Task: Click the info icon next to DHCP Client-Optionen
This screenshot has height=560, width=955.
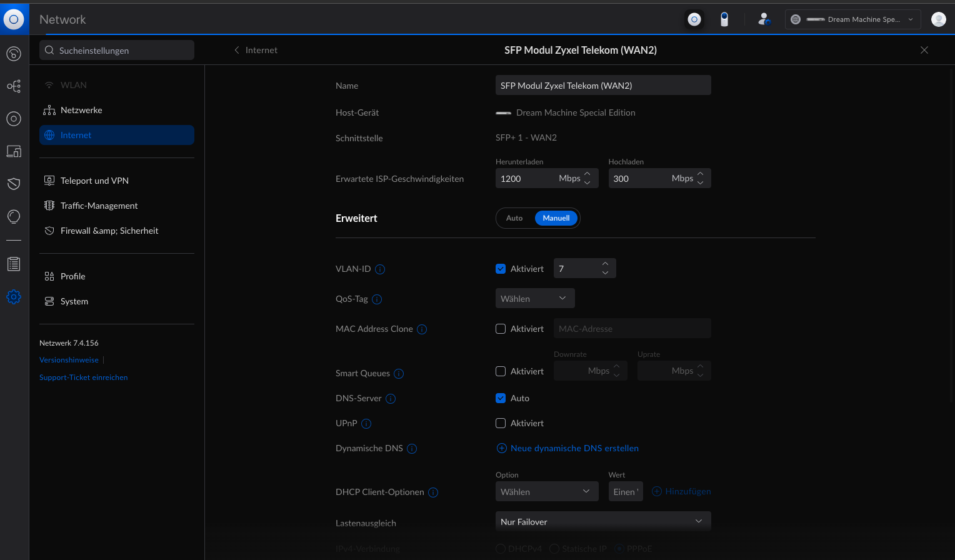Action: pos(433,492)
